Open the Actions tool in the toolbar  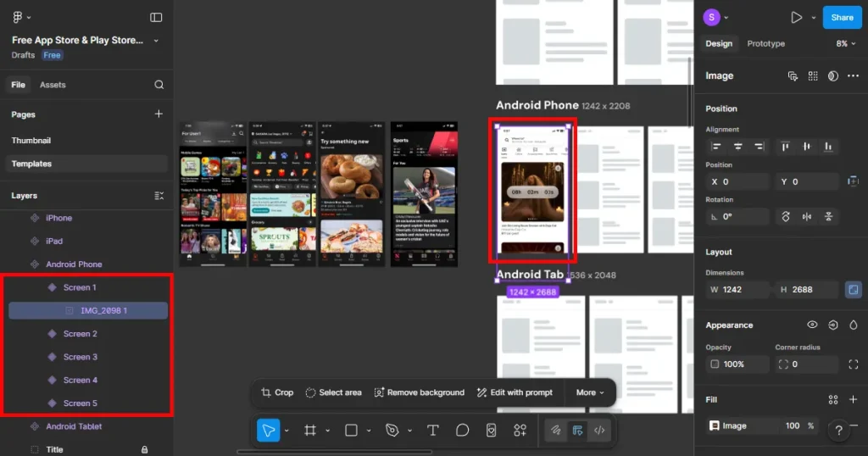[520, 430]
